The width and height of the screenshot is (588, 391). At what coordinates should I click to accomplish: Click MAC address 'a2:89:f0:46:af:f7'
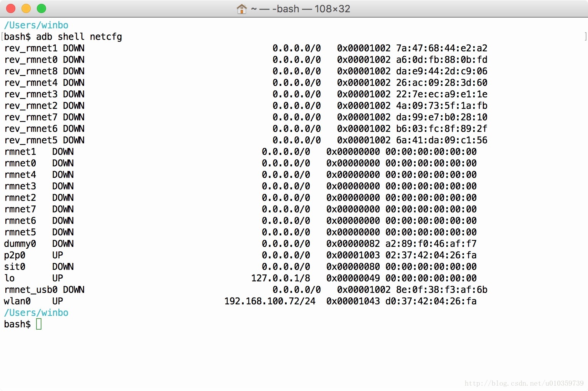click(x=431, y=244)
